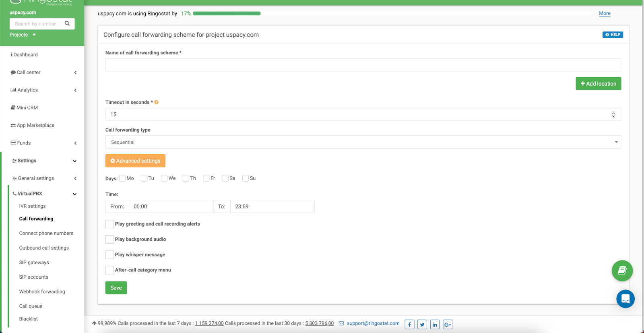This screenshot has height=333, width=644.
Task: Open Call forwarding page
Action: (x=36, y=219)
